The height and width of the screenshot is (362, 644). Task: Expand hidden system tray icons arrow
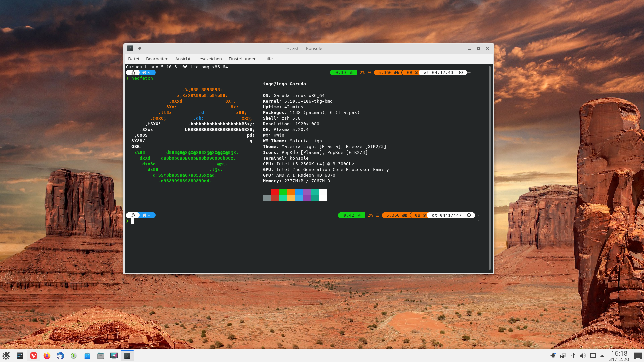602,356
